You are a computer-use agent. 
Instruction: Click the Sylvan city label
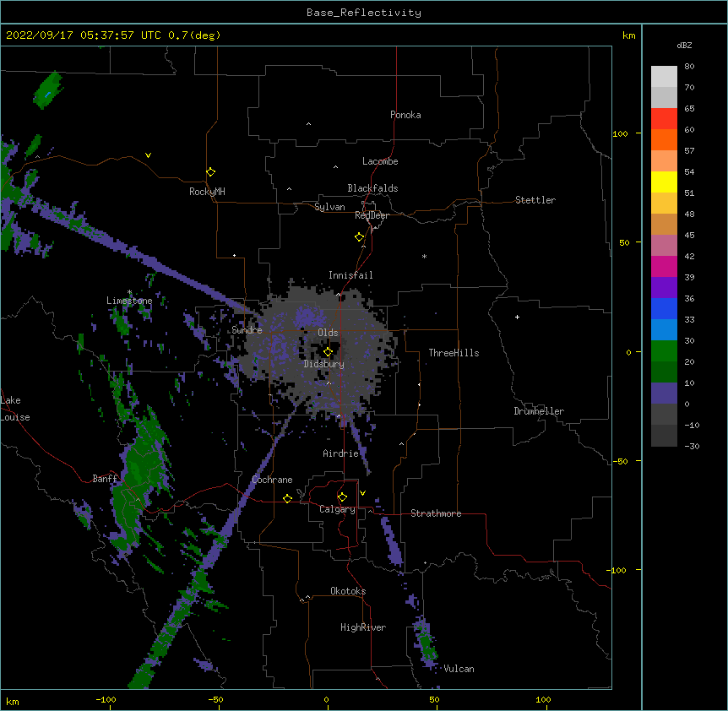[x=329, y=207]
